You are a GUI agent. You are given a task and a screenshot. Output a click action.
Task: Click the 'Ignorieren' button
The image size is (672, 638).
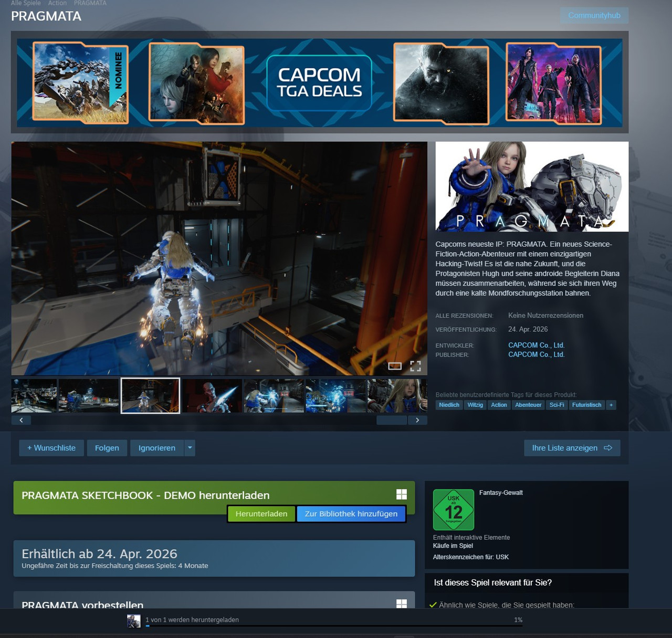tap(157, 448)
